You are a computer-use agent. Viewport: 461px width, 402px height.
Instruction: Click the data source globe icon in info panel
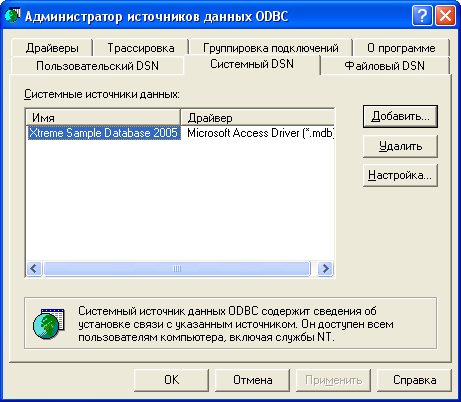[49, 324]
